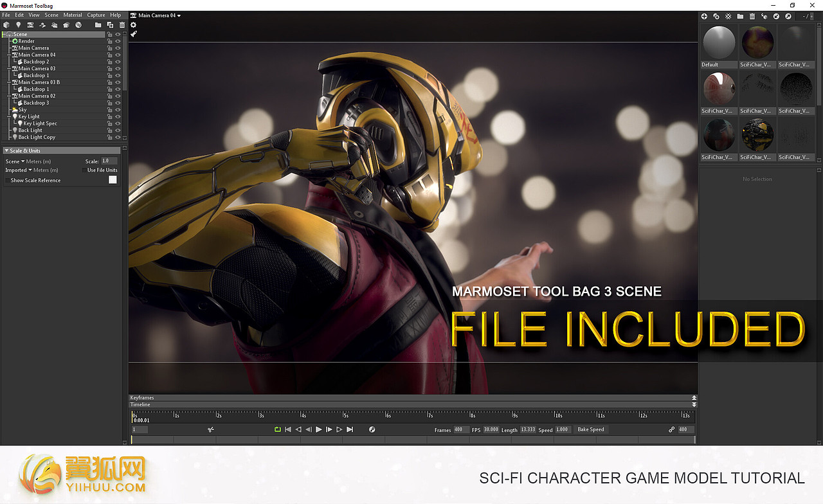This screenshot has height=504, width=823.
Task: Toggle visibility of Key Light Spec
Action: [118, 123]
